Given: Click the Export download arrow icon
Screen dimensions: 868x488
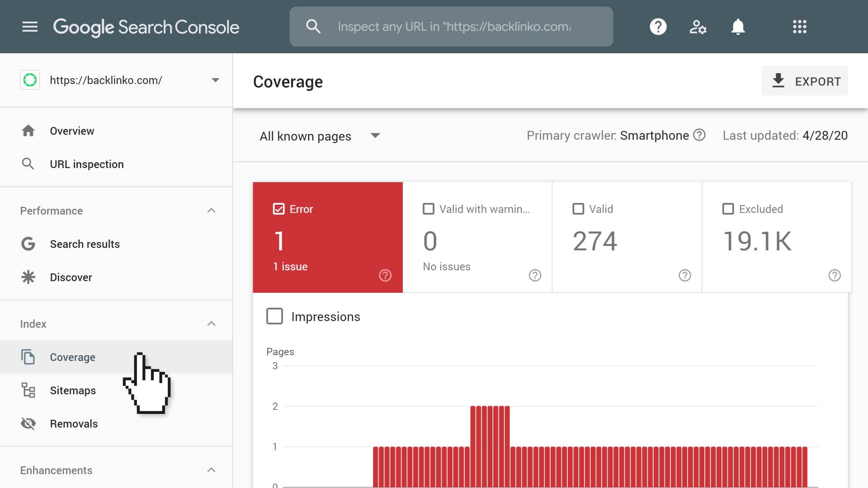Looking at the screenshot, I should 778,80.
